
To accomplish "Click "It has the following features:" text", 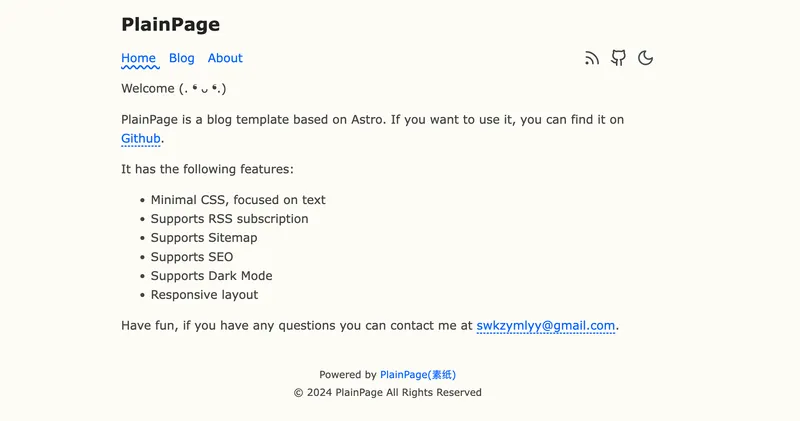I will (207, 169).
